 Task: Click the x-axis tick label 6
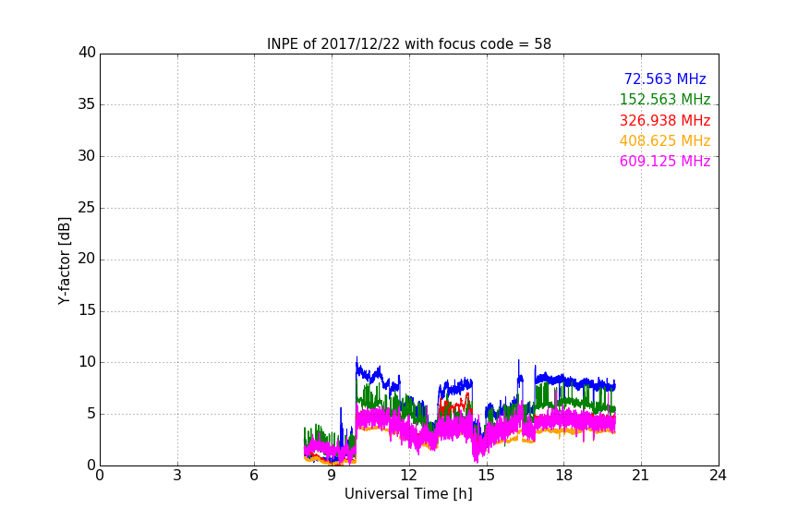coord(254,476)
